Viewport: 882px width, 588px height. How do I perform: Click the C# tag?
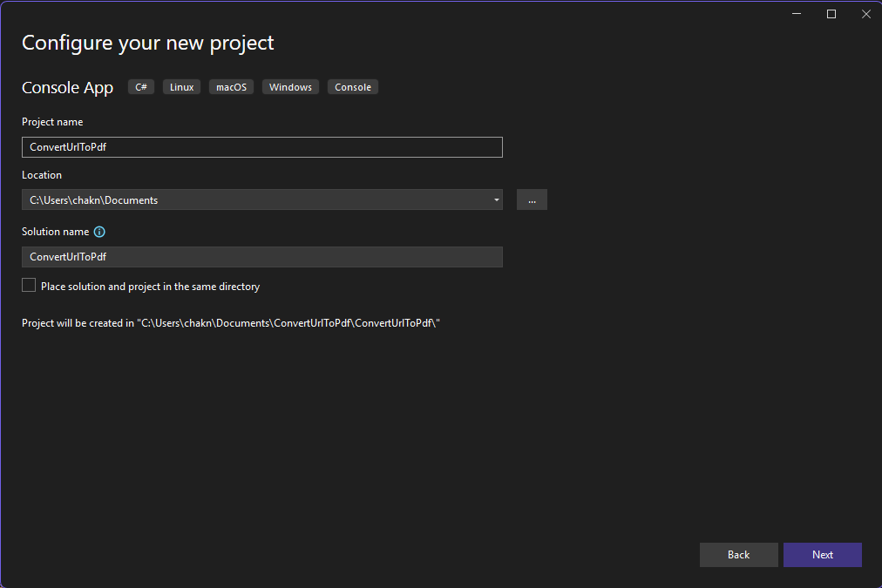[141, 87]
